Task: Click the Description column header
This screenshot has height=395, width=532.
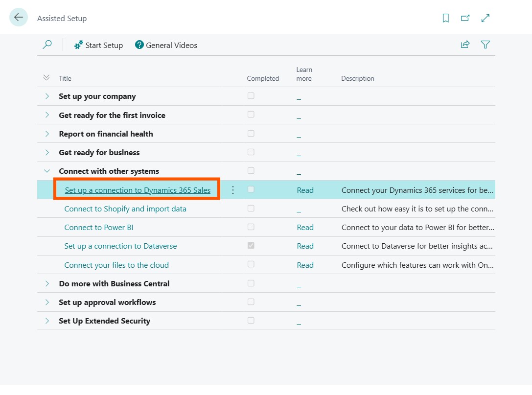Action: (357, 78)
